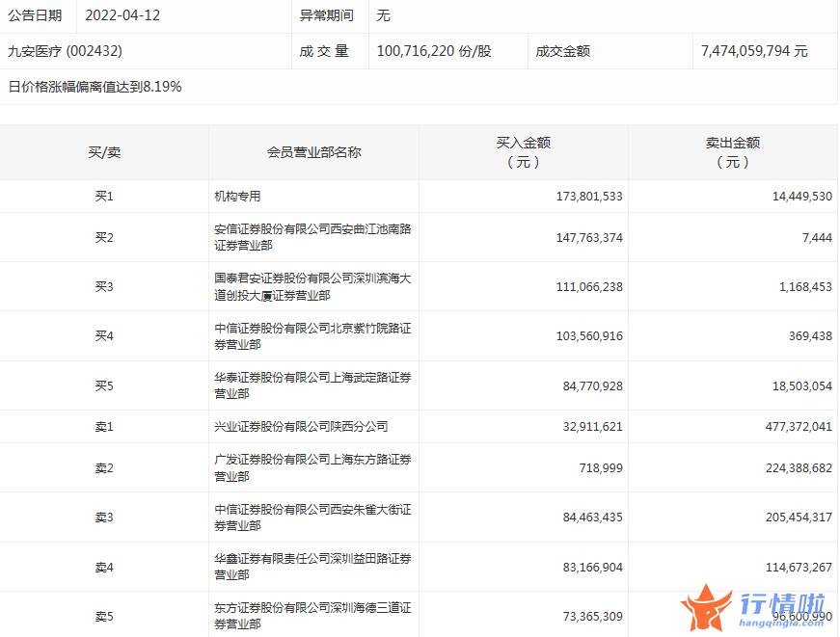This screenshot has width=840, height=637.
Task: Select the 买1 row label
Action: (x=104, y=196)
